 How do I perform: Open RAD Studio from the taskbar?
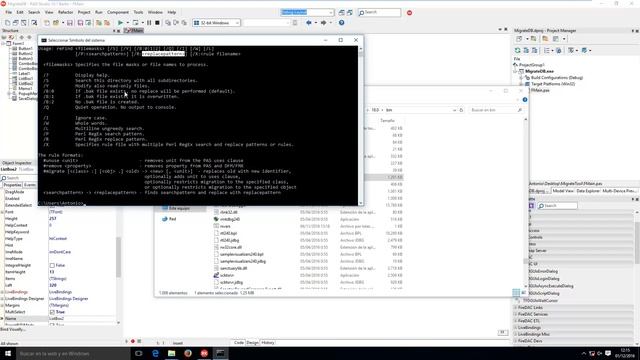coord(204,353)
